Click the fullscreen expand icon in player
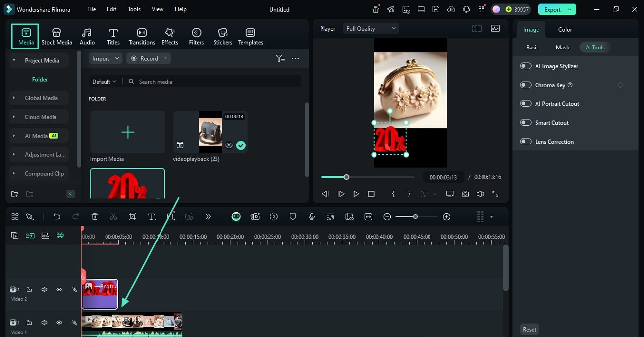Viewport: 644px width, 337px height. point(495,194)
